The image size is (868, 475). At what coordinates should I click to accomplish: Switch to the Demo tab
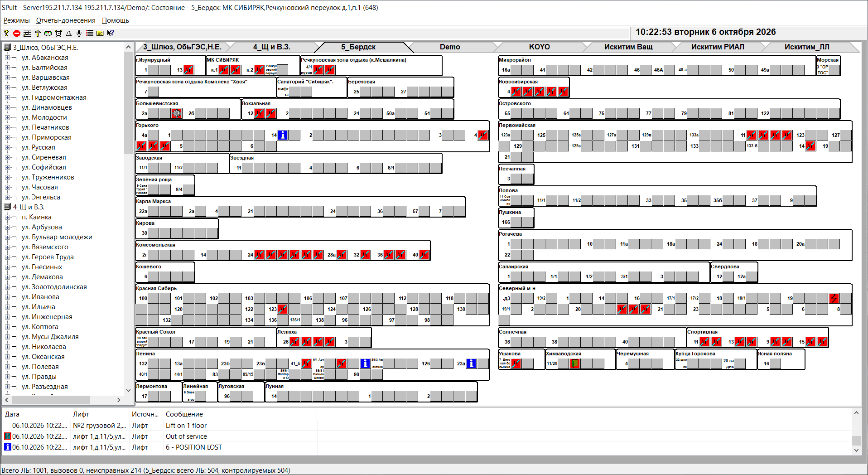coord(450,47)
